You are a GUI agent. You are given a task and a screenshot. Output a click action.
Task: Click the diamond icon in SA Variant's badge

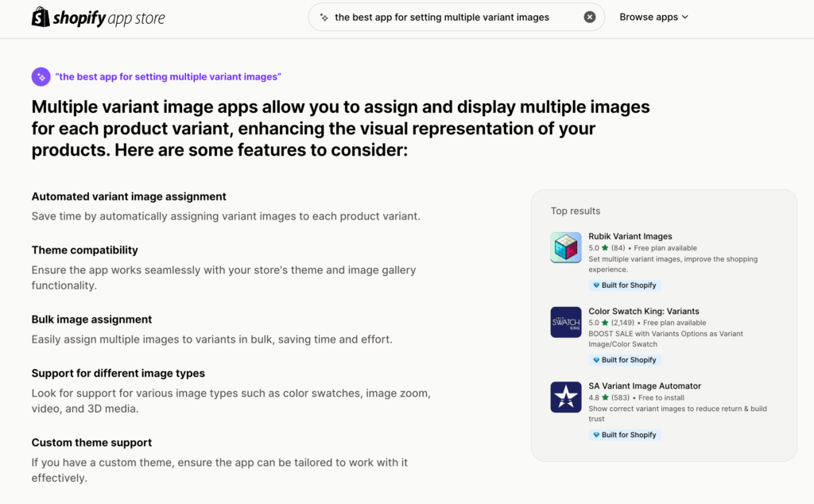coord(596,435)
